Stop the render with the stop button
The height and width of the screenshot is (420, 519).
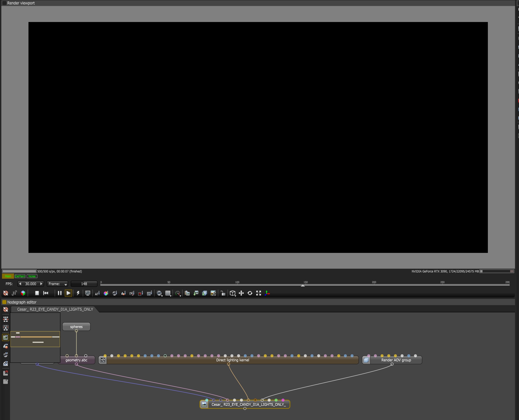[x=37, y=293]
